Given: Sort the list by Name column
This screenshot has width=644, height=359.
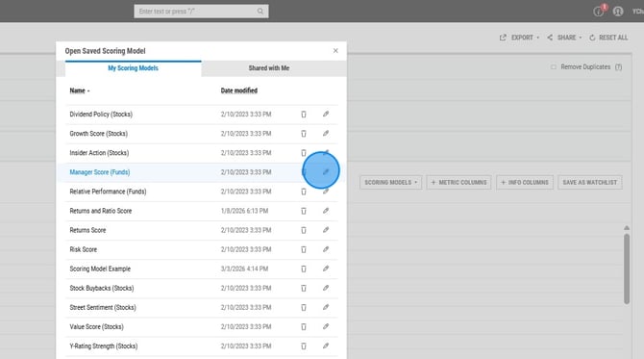Looking at the screenshot, I should tap(79, 90).
